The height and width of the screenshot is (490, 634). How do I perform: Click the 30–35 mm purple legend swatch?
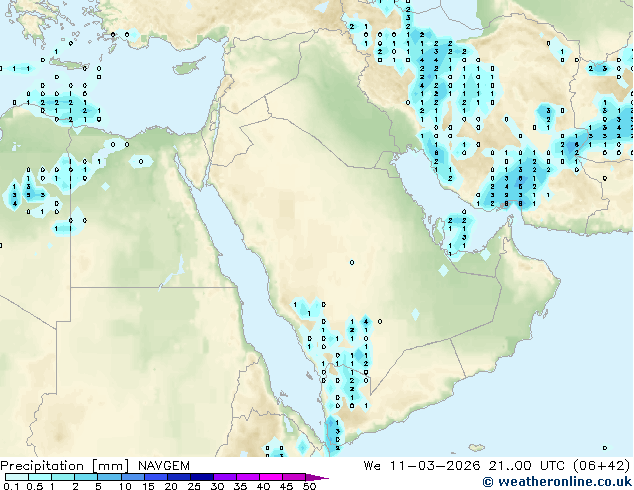(224, 477)
